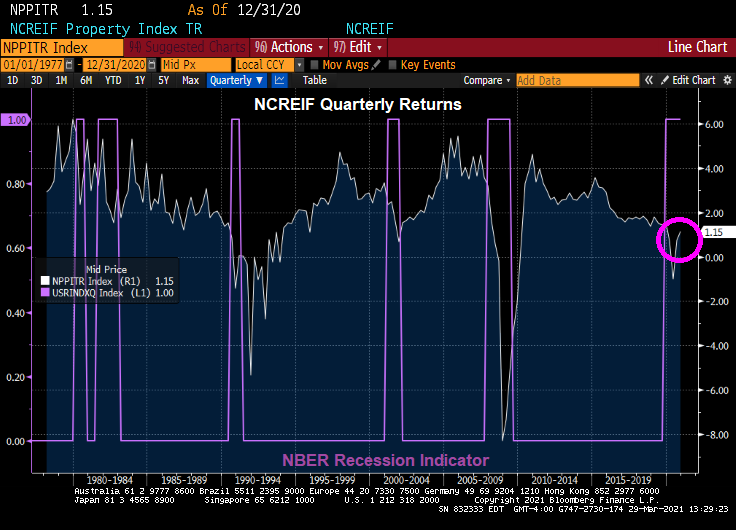Open the Compare dropdown
The image size is (736, 530).
[x=487, y=80]
